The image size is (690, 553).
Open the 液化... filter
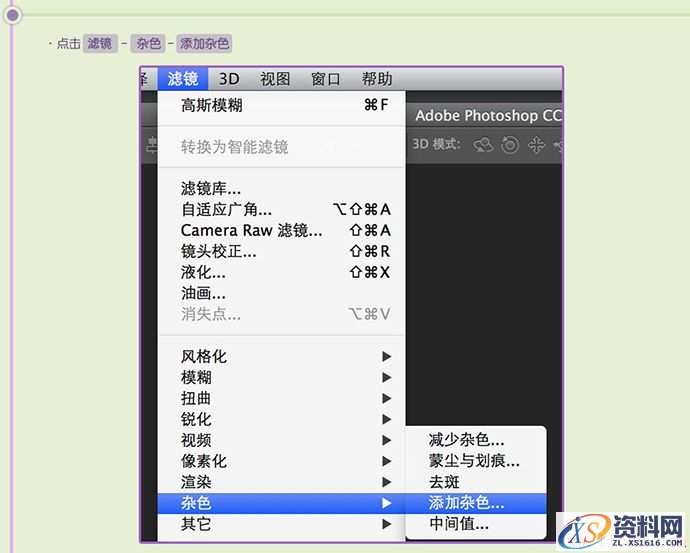282,272
